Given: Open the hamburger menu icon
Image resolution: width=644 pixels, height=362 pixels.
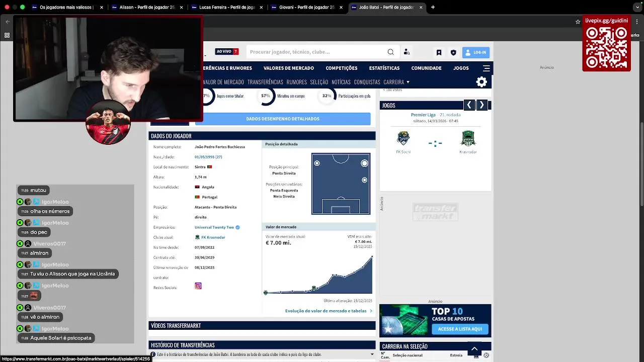Looking at the screenshot, I should 486,68.
